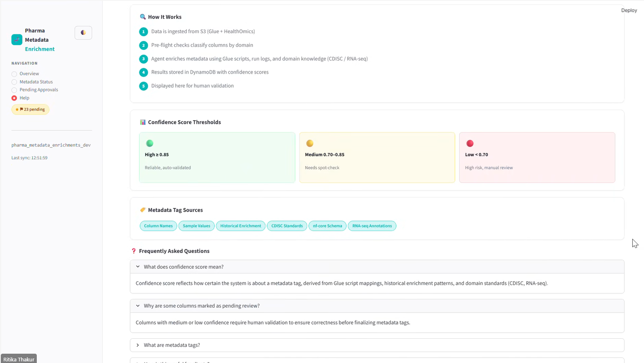Viewport: 644px width, 363px height.
Task: Click 'Needs spot-check' description text
Action: point(322,168)
